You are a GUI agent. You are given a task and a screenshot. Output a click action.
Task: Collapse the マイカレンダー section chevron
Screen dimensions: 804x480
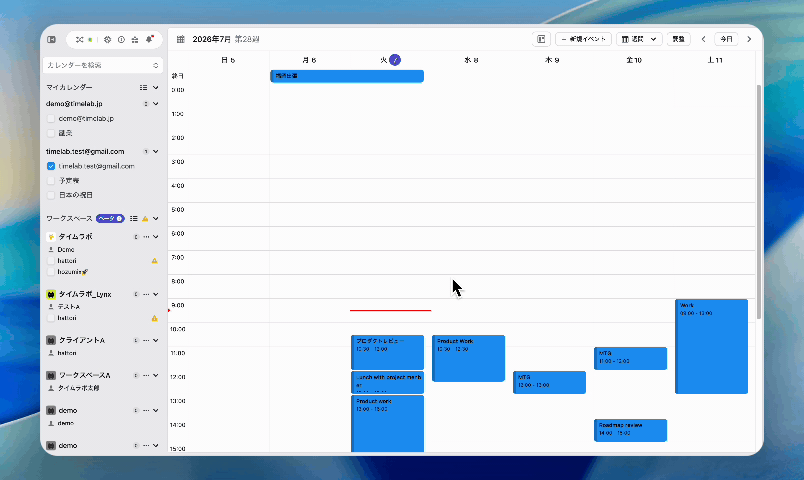(x=155, y=88)
